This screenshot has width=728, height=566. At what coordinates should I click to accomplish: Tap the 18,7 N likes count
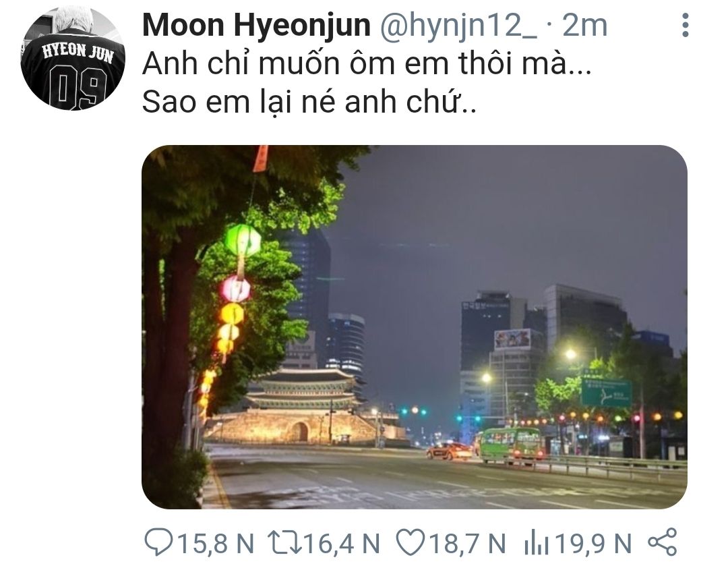[x=468, y=543]
